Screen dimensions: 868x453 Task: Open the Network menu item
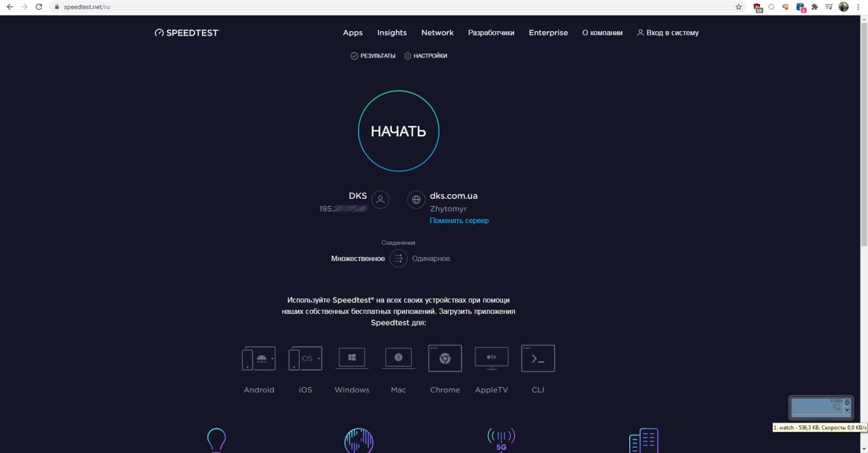point(437,33)
